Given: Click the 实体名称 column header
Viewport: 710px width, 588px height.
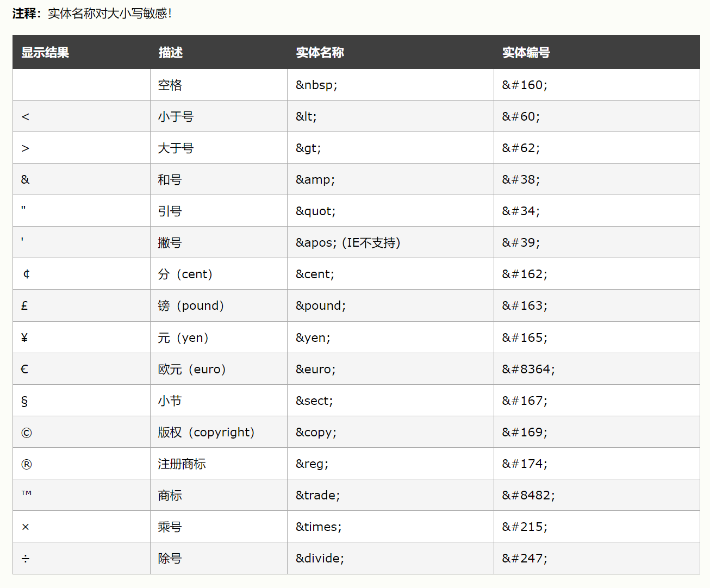Looking at the screenshot, I should 320,53.
